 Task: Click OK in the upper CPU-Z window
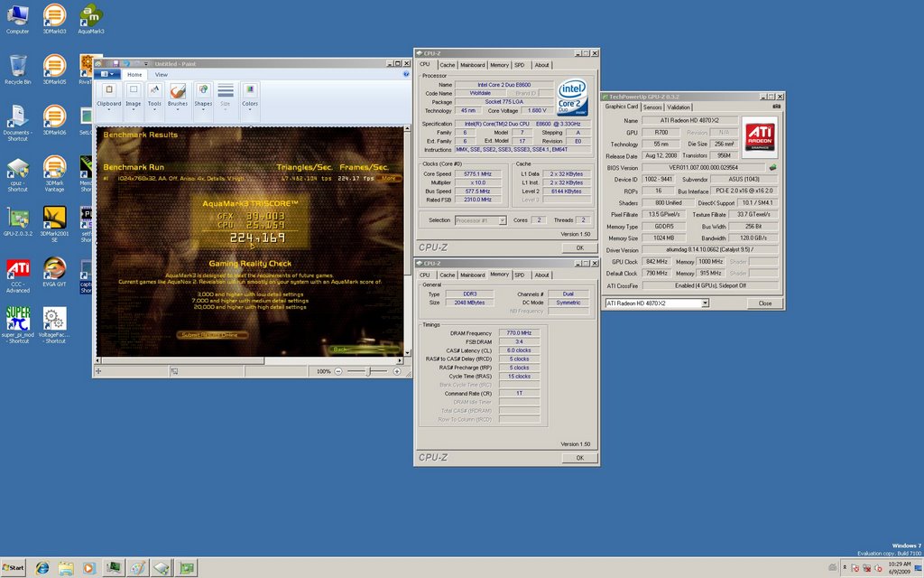tap(579, 247)
